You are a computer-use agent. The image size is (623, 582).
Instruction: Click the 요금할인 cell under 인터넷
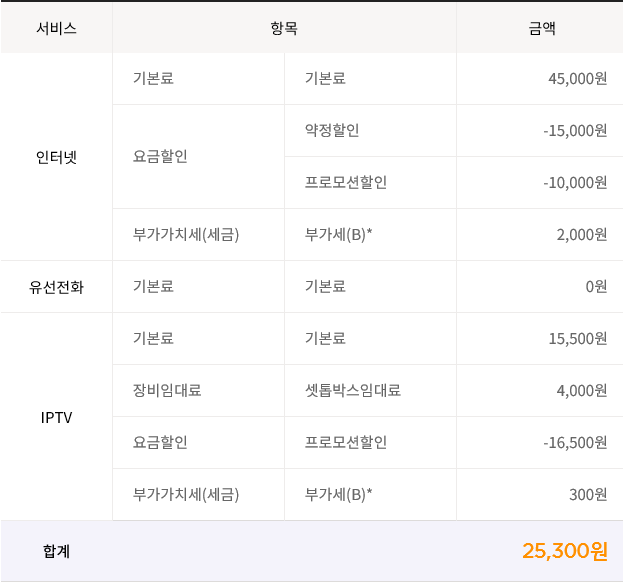pyautogui.click(x=160, y=157)
